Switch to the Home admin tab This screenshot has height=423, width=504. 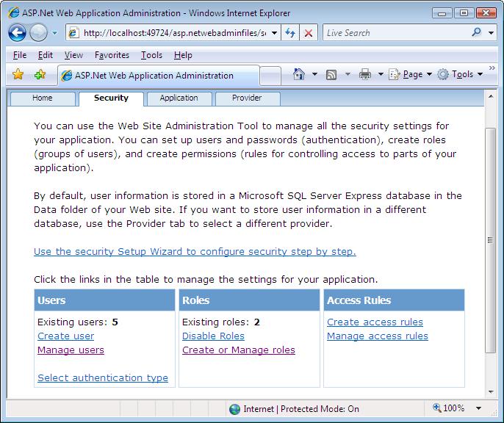click(43, 98)
